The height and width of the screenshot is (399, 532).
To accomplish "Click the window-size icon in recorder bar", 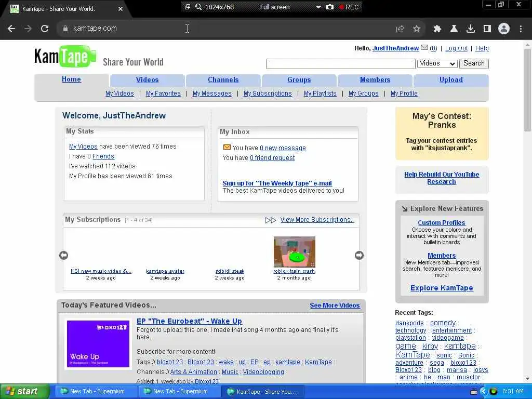I will 187,7.
